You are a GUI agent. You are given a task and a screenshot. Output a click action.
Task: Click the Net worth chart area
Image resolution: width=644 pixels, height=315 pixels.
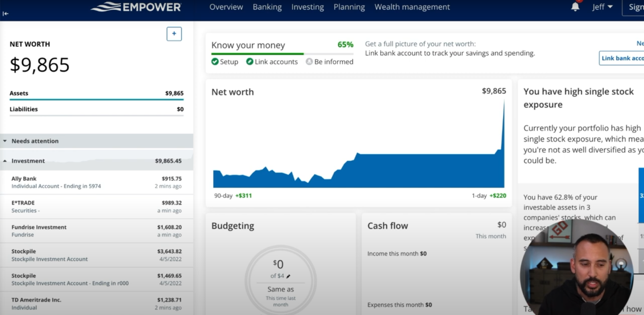click(359, 145)
